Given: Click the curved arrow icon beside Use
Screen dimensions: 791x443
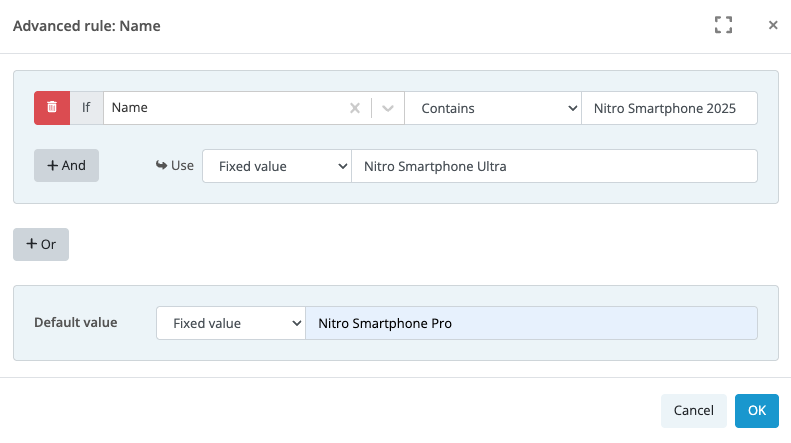Looking at the screenshot, I should tap(161, 165).
